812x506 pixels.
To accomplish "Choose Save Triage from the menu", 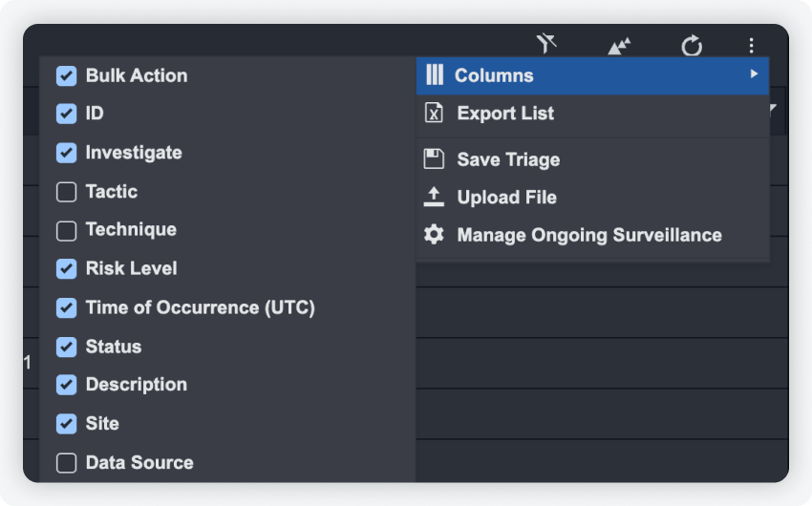I will pyautogui.click(x=508, y=159).
